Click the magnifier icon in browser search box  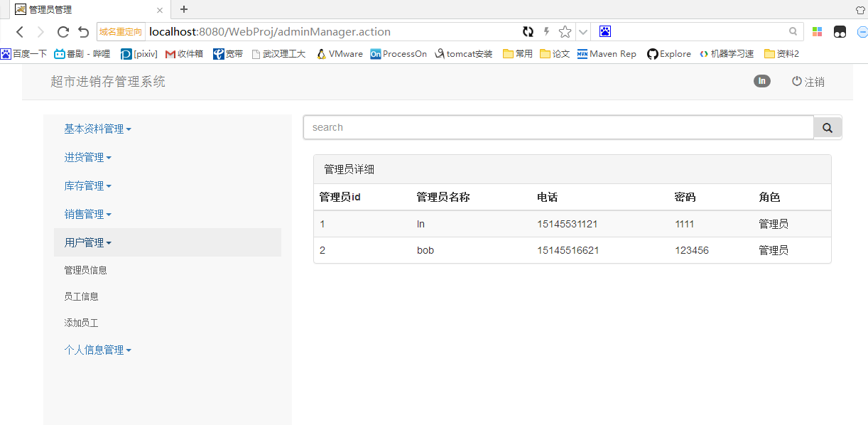(793, 31)
